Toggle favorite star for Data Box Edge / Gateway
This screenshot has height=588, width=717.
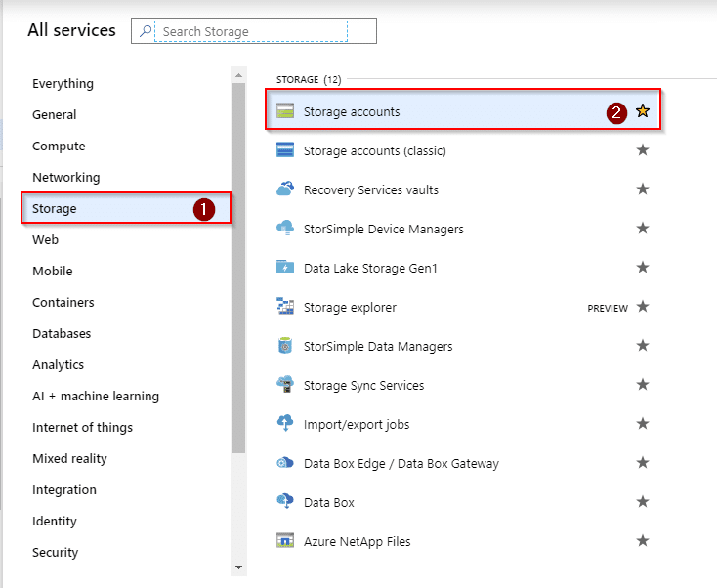coord(643,462)
